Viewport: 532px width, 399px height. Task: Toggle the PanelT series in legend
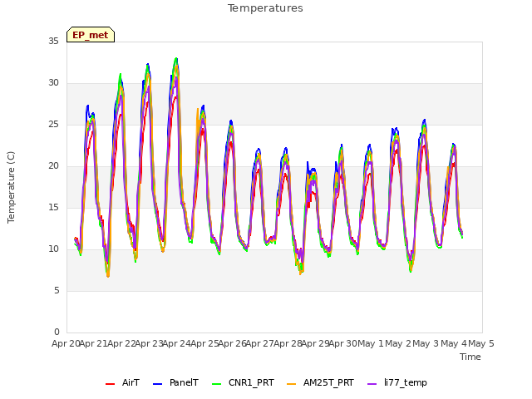[175, 382]
